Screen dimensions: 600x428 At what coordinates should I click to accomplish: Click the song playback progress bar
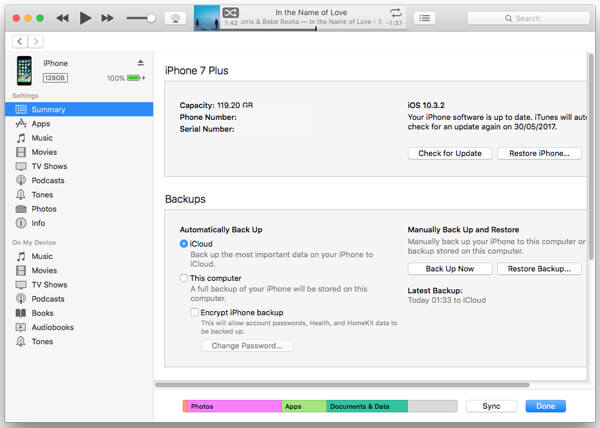point(313,29)
